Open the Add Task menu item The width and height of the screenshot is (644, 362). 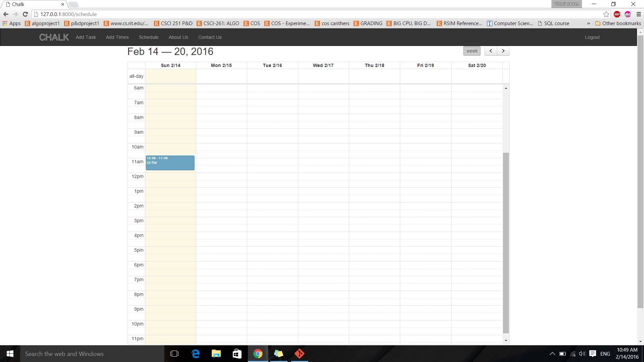click(x=86, y=37)
